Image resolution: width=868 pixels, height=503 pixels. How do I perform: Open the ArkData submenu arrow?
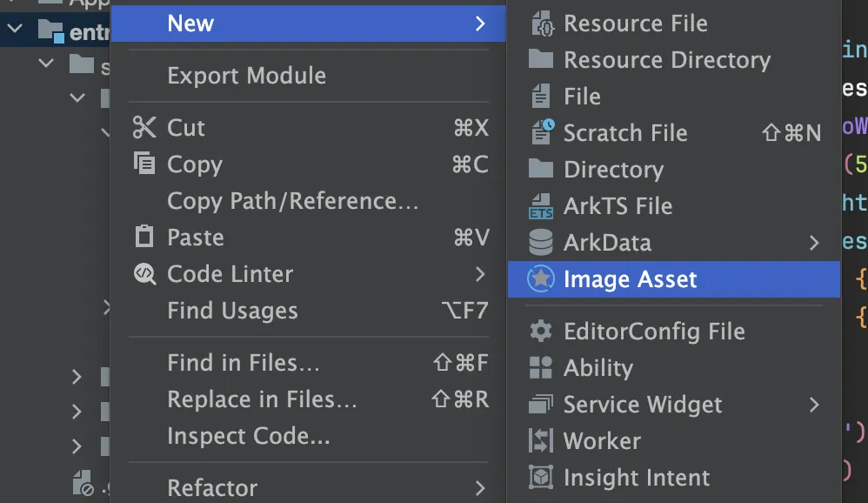(x=814, y=243)
